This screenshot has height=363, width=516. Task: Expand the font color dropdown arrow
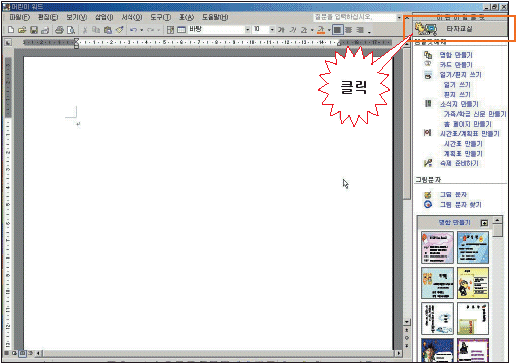tap(329, 30)
